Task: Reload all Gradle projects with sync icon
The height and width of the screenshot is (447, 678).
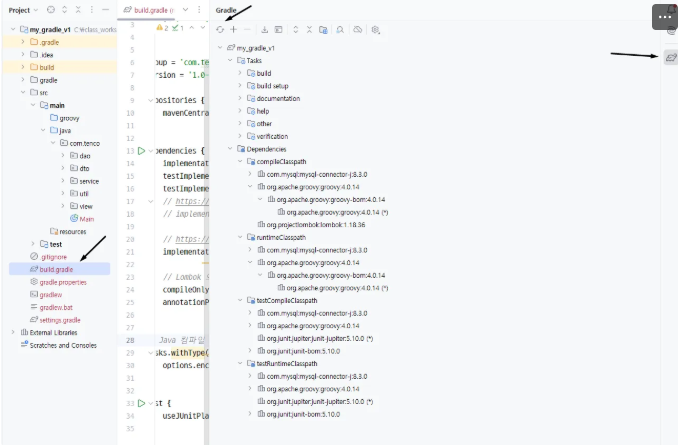Action: coord(220,29)
